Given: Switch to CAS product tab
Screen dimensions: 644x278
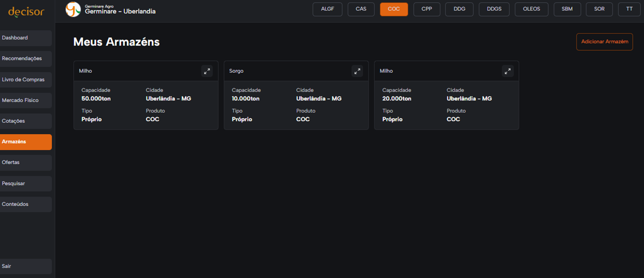Looking at the screenshot, I should [x=361, y=9].
